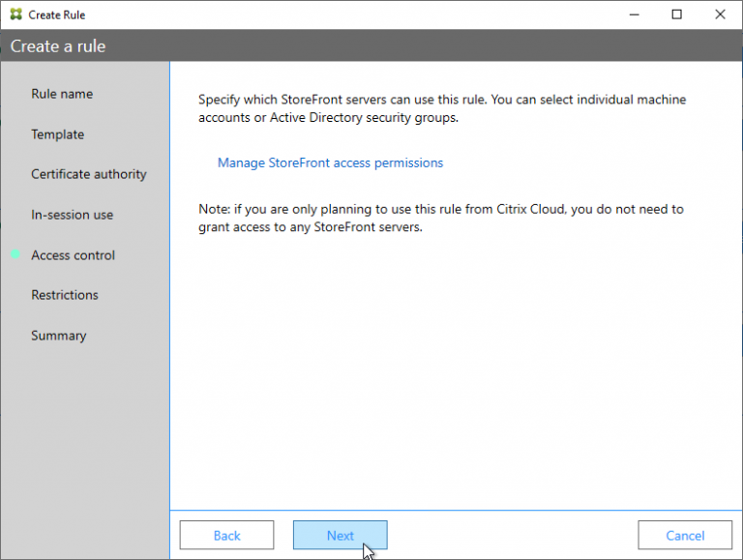
Task: Cancel the rule creation
Action: tap(685, 536)
